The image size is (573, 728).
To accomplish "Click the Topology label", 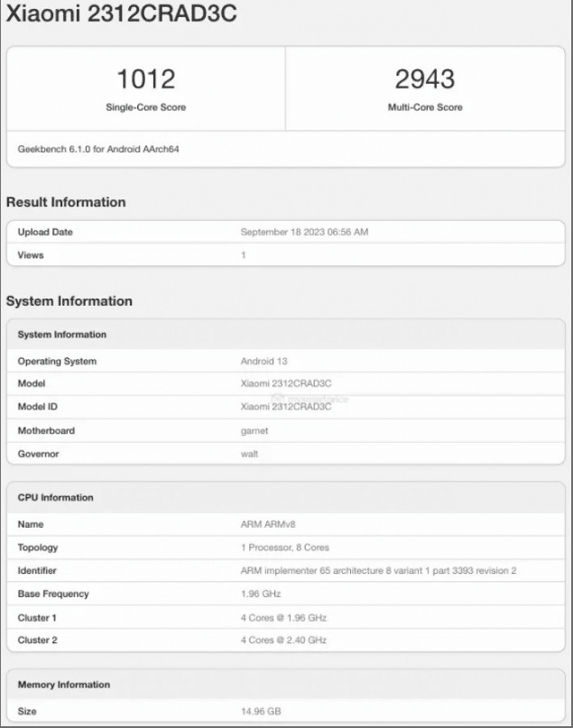I will [x=38, y=548].
